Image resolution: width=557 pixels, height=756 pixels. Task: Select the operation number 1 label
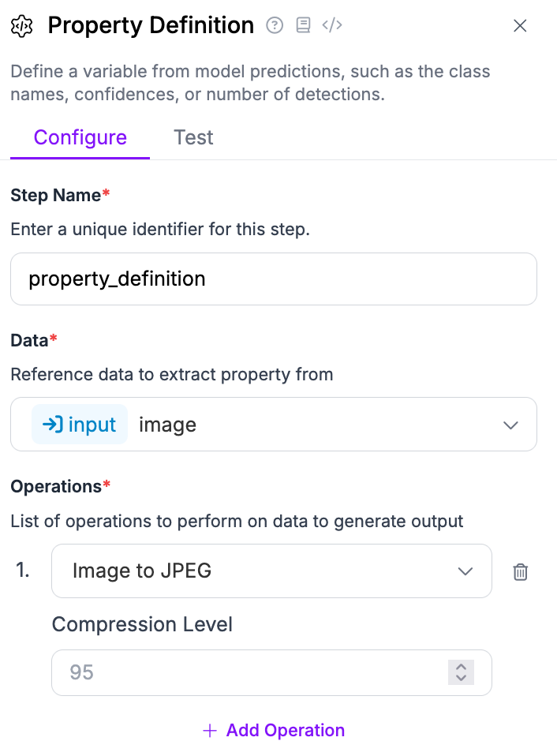[x=23, y=571]
